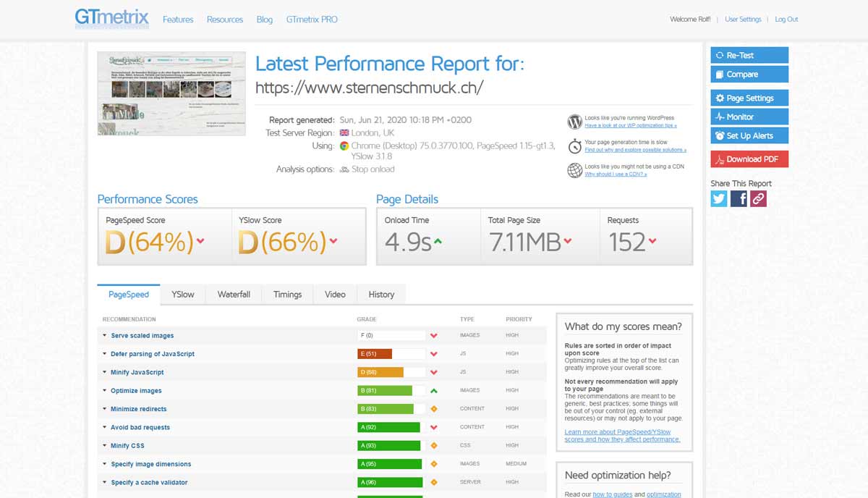868x498 pixels.
Task: Open 'Learn more about PageSpeed/YSlow scores' link
Action: [x=622, y=436]
